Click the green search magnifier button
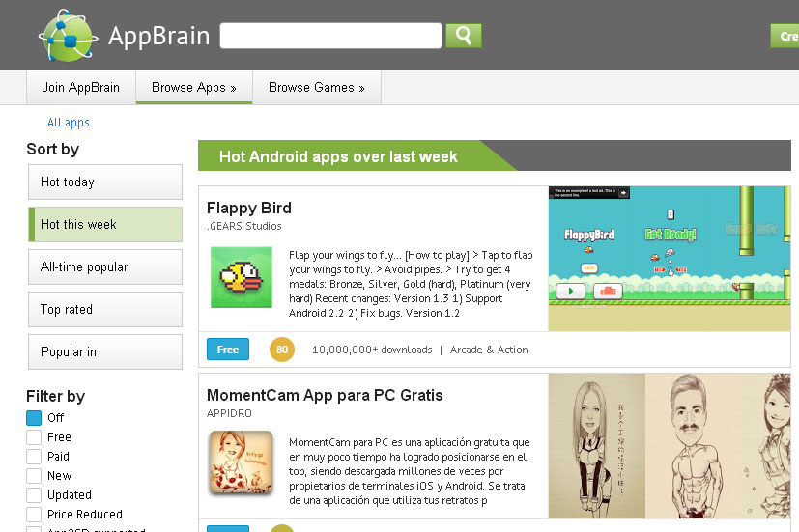 point(463,36)
